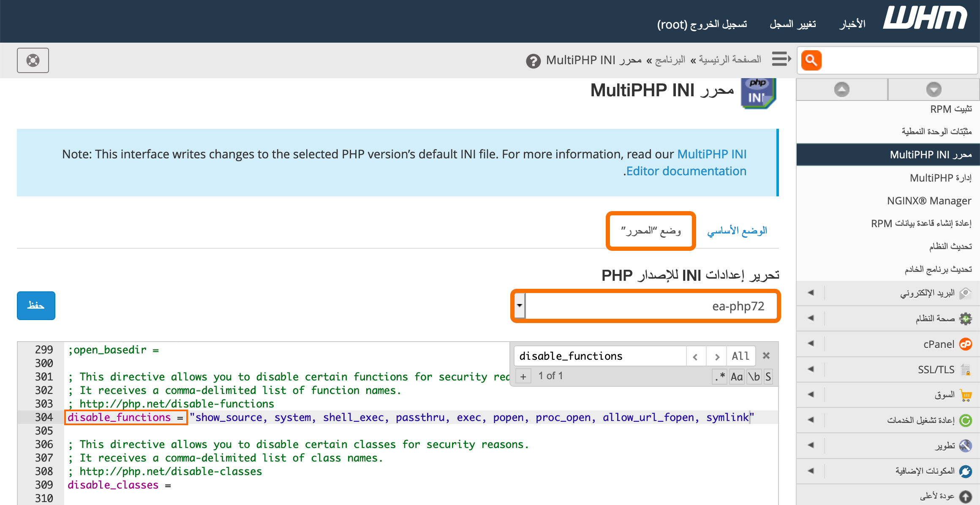Expand the Market sidebar section
The image size is (980, 505).
[x=811, y=394]
